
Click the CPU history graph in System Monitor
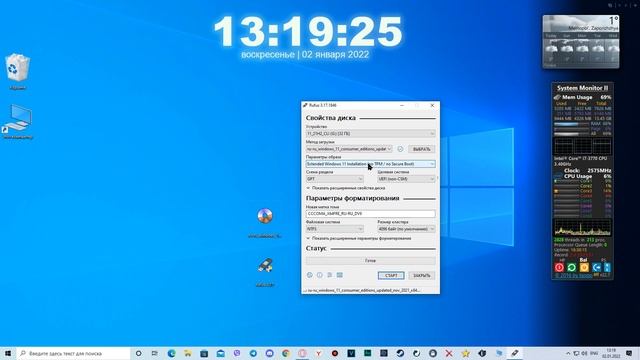582,227
